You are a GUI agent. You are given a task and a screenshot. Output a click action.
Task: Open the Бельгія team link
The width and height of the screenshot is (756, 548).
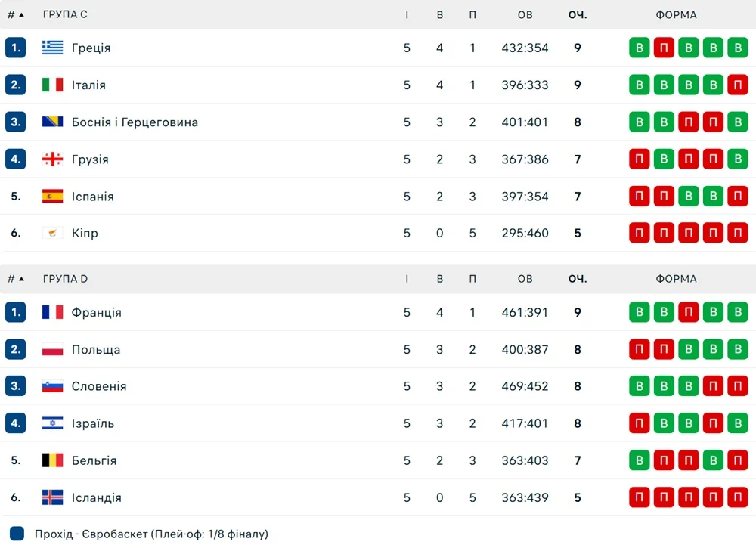point(94,460)
